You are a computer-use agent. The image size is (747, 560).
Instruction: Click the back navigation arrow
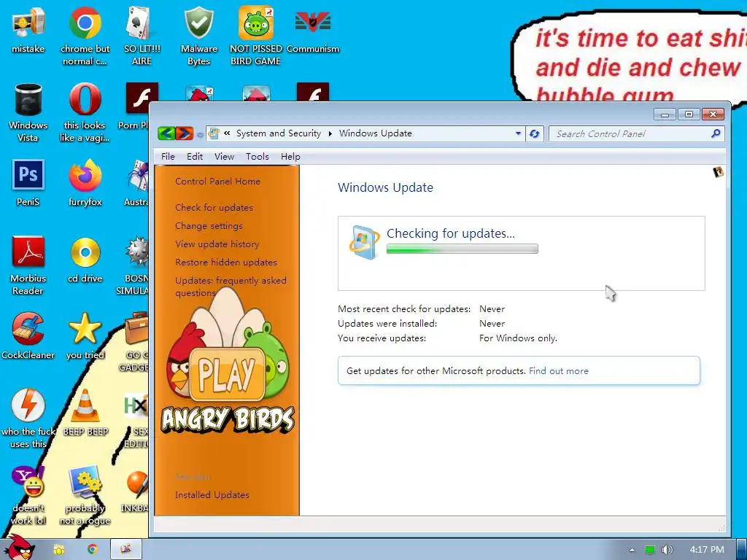click(167, 133)
